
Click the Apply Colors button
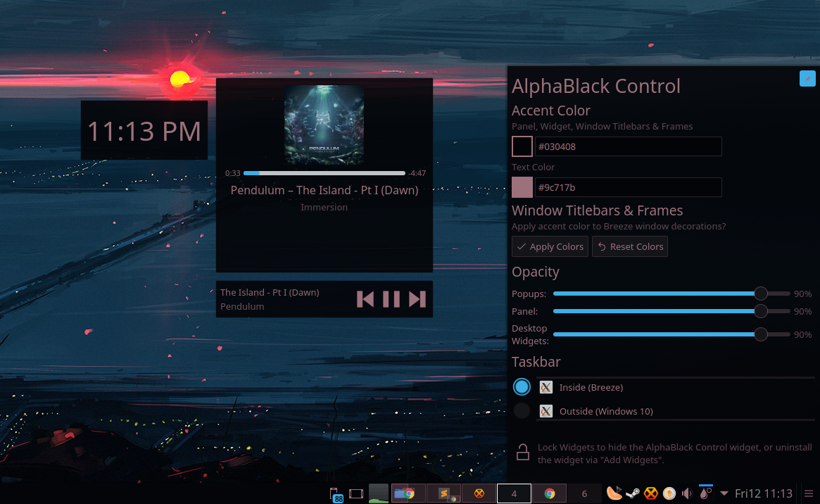click(550, 246)
